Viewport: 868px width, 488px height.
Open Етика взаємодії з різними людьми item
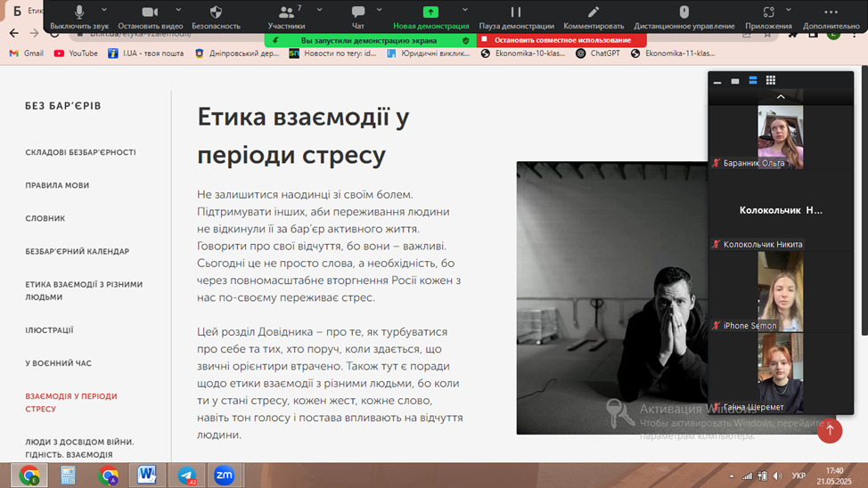pyautogui.click(x=84, y=290)
